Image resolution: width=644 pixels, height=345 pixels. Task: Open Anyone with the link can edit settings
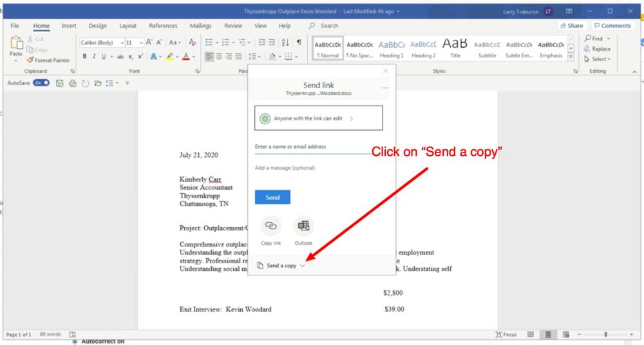pos(319,118)
